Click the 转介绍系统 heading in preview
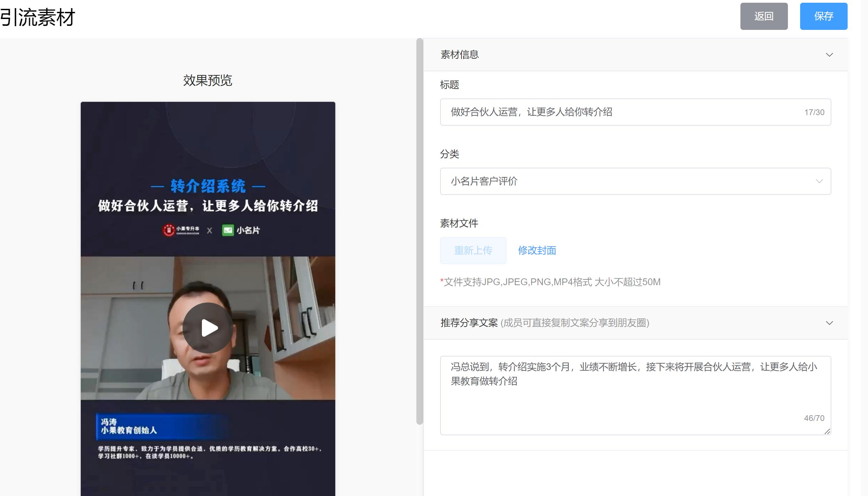Image resolution: width=868 pixels, height=496 pixels. click(x=208, y=186)
